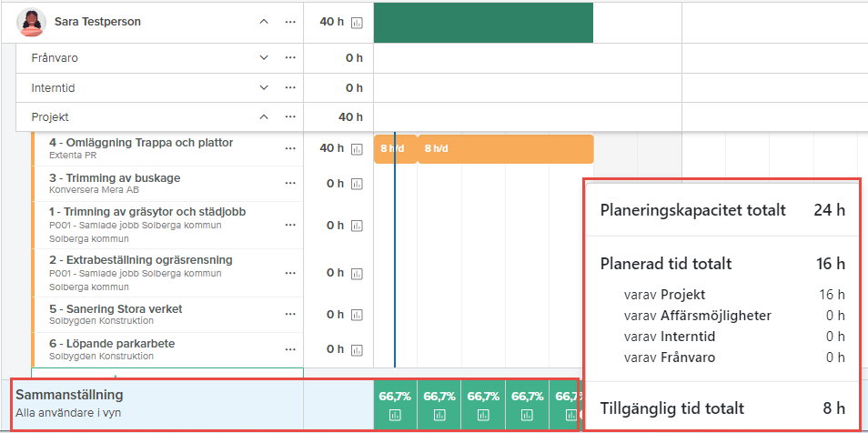Click the chart icon in the first 66,7% summary cell
868x433 pixels.
(395, 416)
